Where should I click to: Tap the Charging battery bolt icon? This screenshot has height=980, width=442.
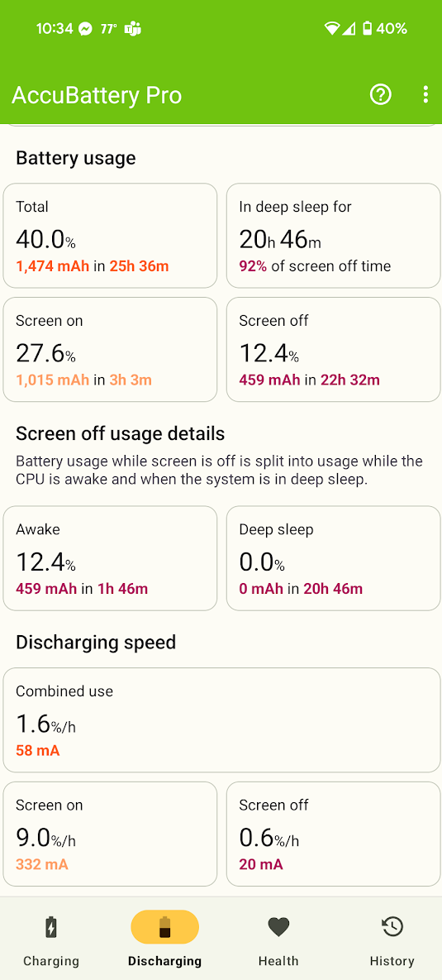[x=51, y=928]
